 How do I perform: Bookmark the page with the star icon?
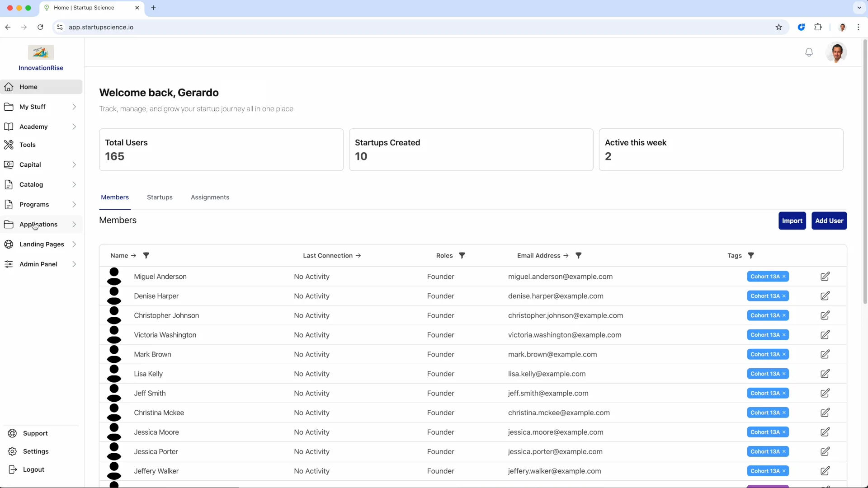[779, 27]
